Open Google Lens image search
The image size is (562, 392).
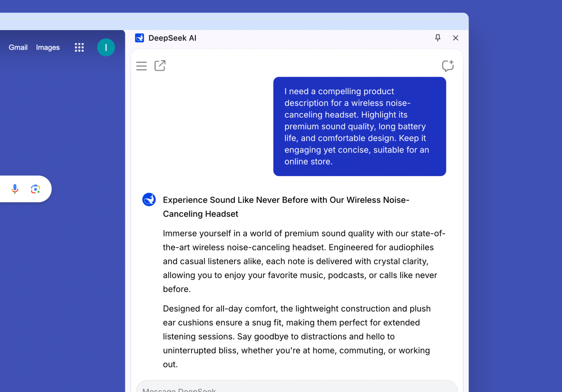click(x=35, y=189)
